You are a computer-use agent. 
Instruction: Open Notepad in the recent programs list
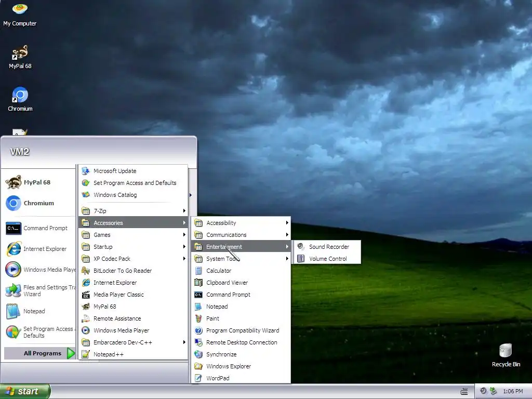click(x=37, y=311)
